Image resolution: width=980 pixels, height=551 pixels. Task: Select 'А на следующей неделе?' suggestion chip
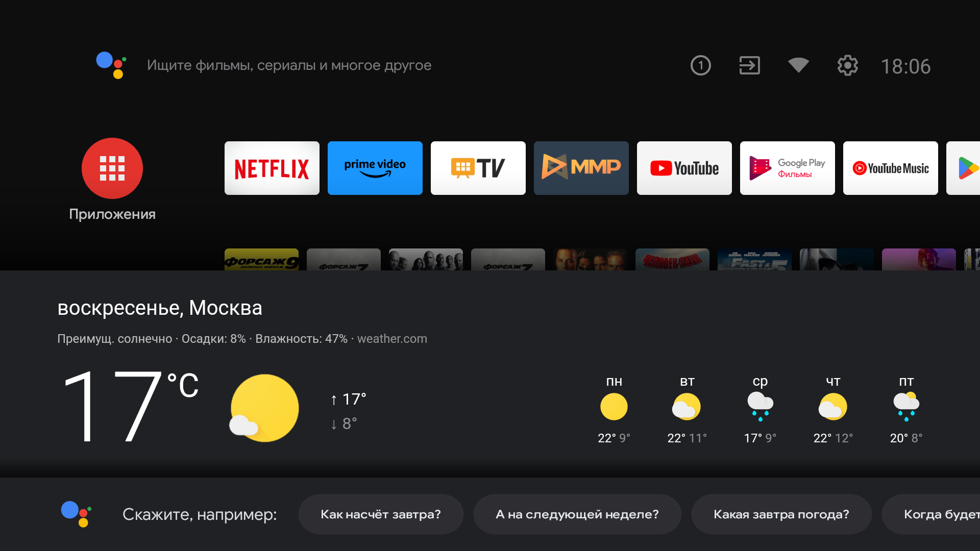[x=577, y=514]
